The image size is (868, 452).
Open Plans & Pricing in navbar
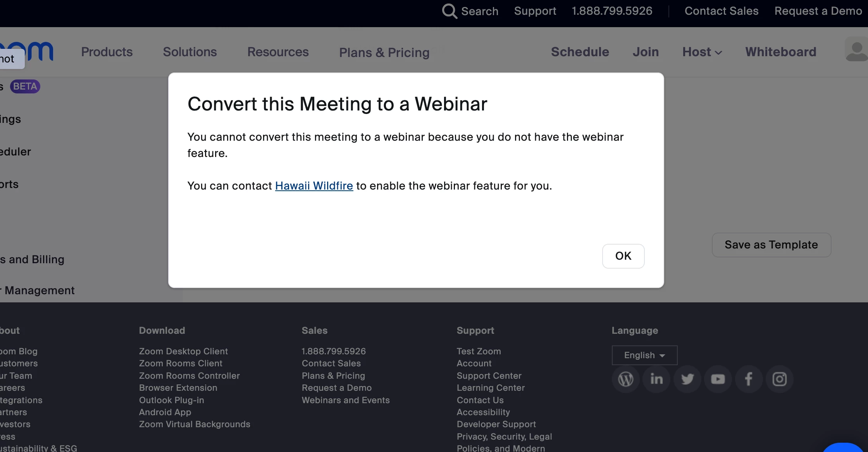384,52
